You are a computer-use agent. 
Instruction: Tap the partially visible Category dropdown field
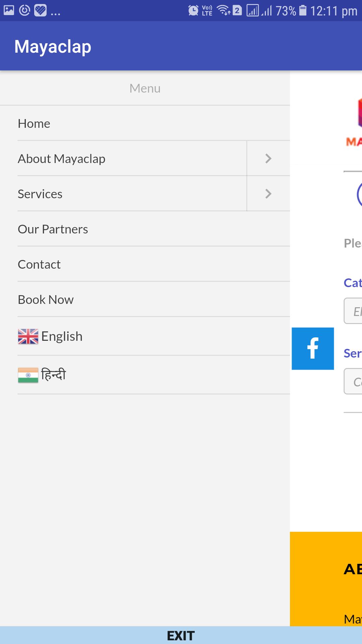click(x=353, y=311)
